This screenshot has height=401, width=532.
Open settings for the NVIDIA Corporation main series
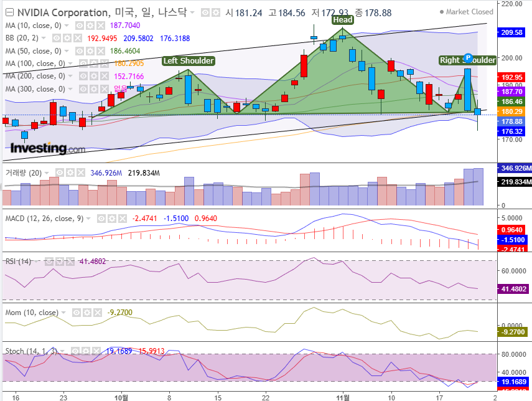pos(216,13)
